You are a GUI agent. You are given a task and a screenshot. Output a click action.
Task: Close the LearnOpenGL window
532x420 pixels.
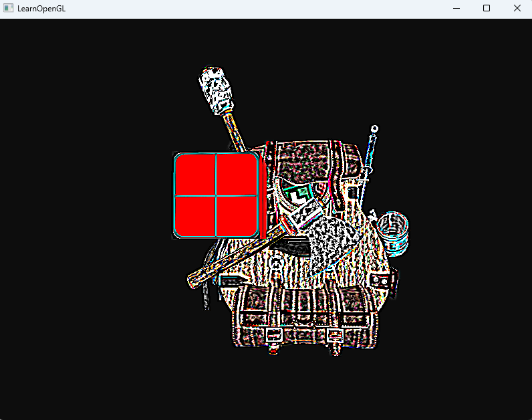(517, 9)
